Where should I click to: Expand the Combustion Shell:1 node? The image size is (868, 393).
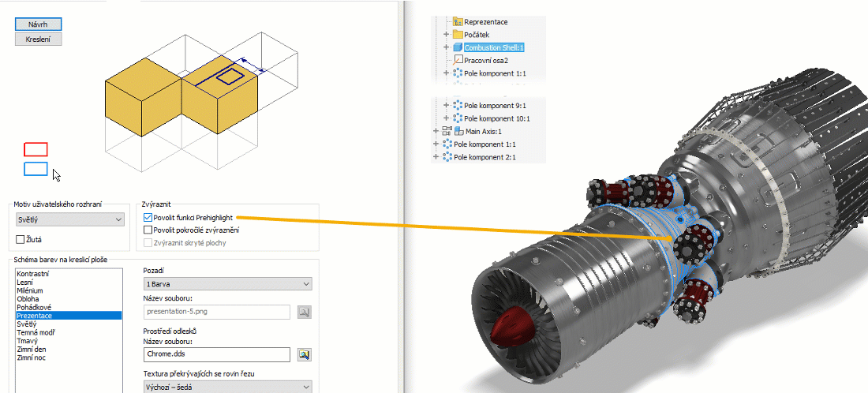(x=446, y=47)
